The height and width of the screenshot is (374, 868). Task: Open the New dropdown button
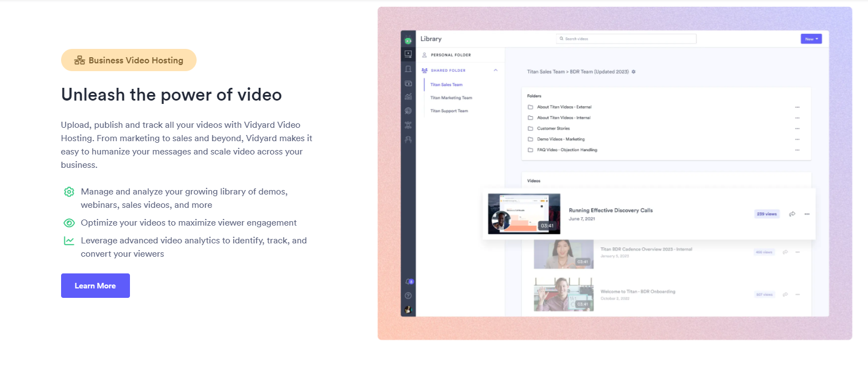[811, 39]
